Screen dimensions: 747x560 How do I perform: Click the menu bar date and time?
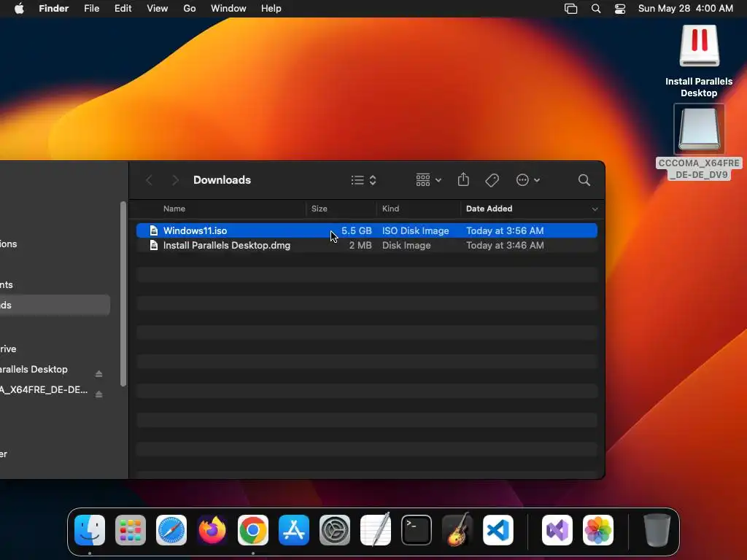coord(686,9)
